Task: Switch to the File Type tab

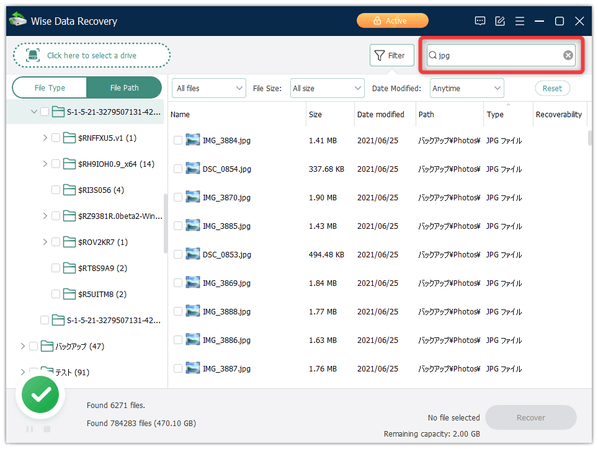Action: pyautogui.click(x=50, y=88)
